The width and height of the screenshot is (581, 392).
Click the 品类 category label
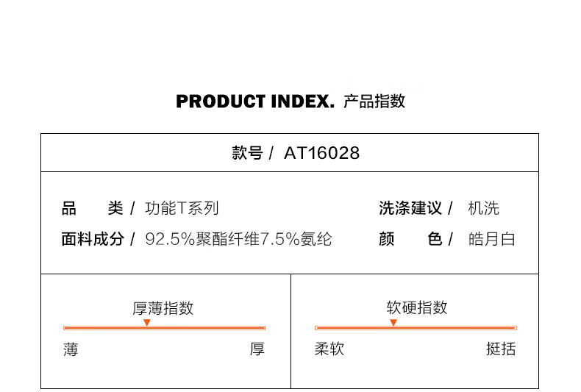(x=92, y=208)
